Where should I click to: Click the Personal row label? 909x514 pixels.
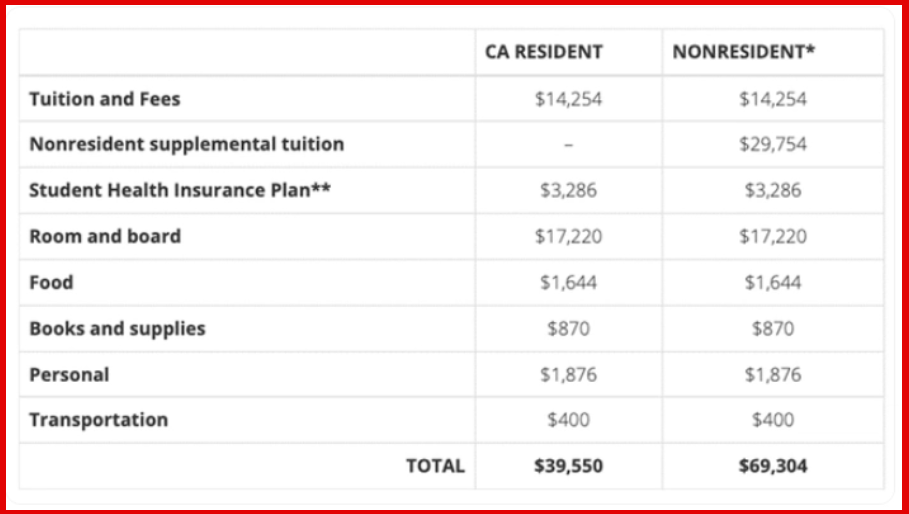[x=69, y=374]
